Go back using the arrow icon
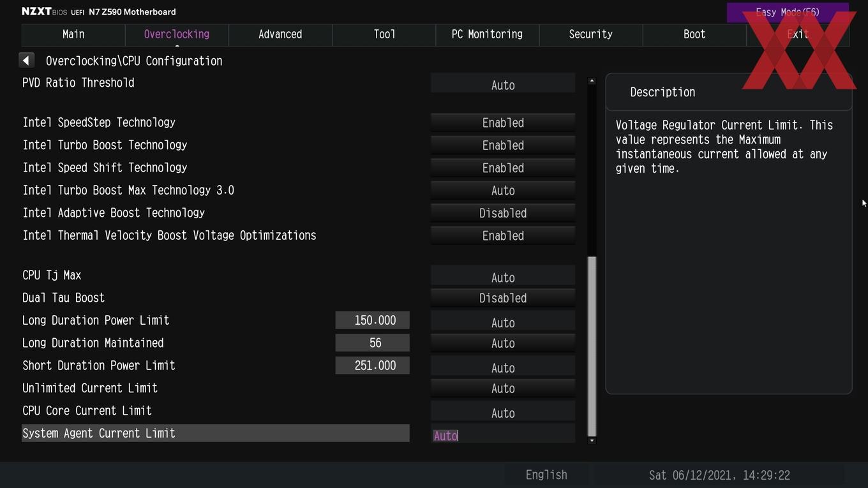Viewport: 868px width, 488px height. click(26, 61)
